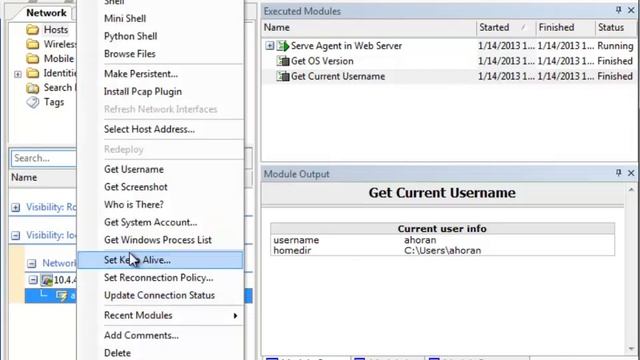Image resolution: width=640 pixels, height=360 pixels.
Task: Click the Get OS Version module icon
Action: (283, 61)
